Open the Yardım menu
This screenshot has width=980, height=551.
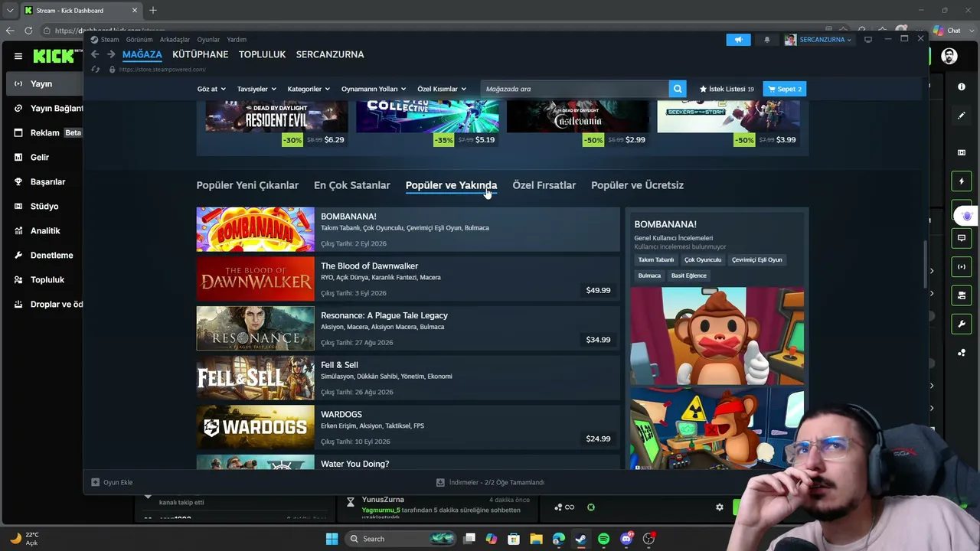(x=237, y=40)
